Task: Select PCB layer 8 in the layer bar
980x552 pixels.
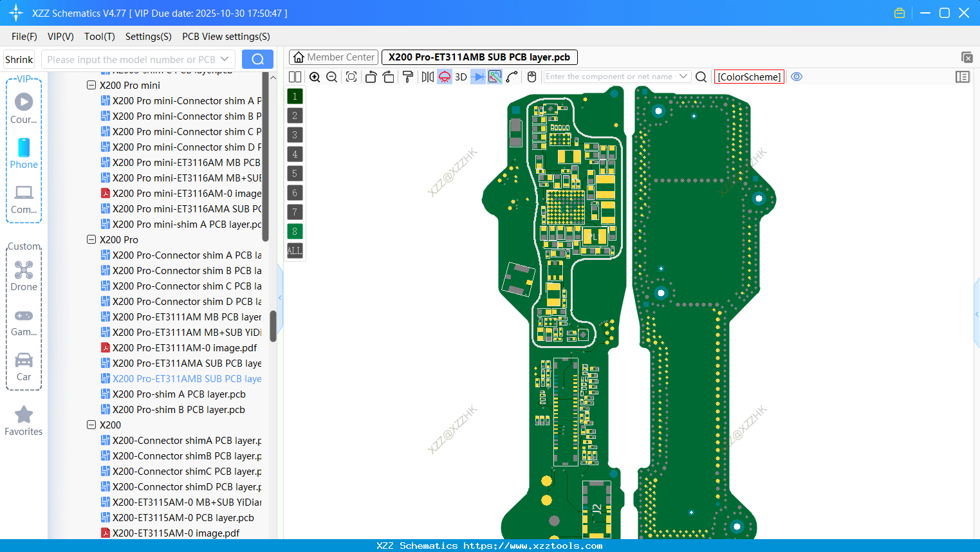Action: pyautogui.click(x=294, y=231)
